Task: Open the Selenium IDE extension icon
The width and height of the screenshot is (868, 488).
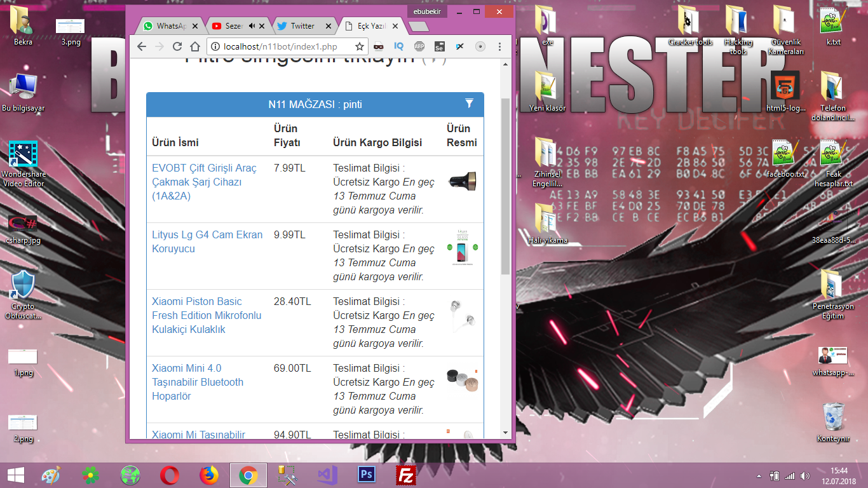Action: pos(439,46)
